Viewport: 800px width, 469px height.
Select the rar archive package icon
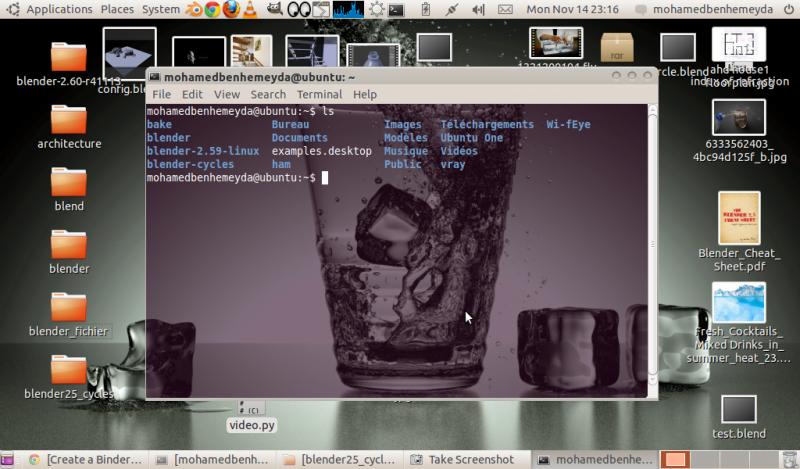[x=617, y=47]
